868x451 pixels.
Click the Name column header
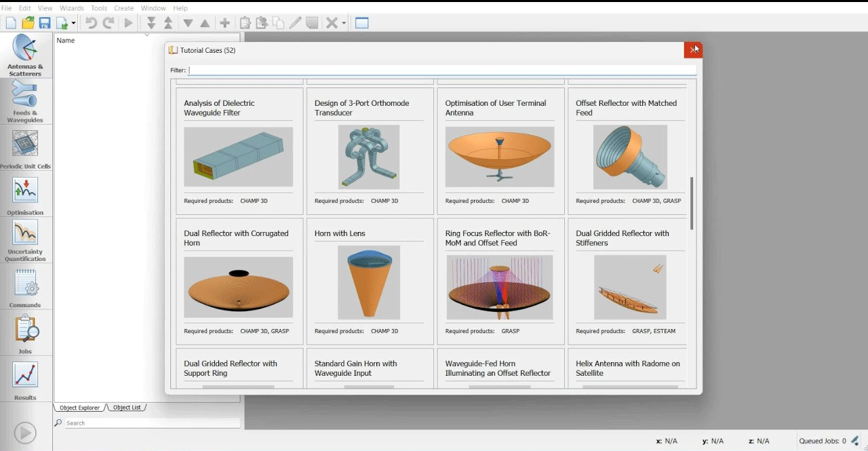(x=66, y=41)
